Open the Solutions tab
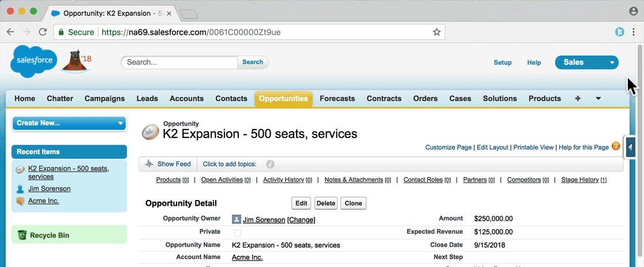644x267 pixels. [500, 98]
